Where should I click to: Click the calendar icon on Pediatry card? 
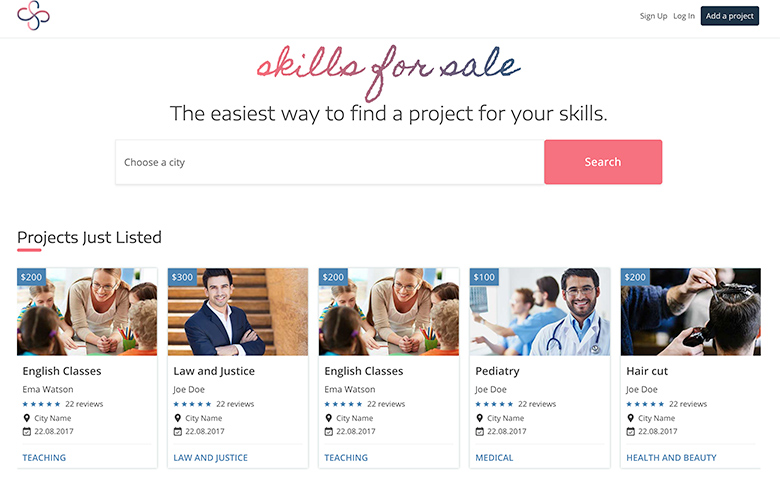click(479, 431)
